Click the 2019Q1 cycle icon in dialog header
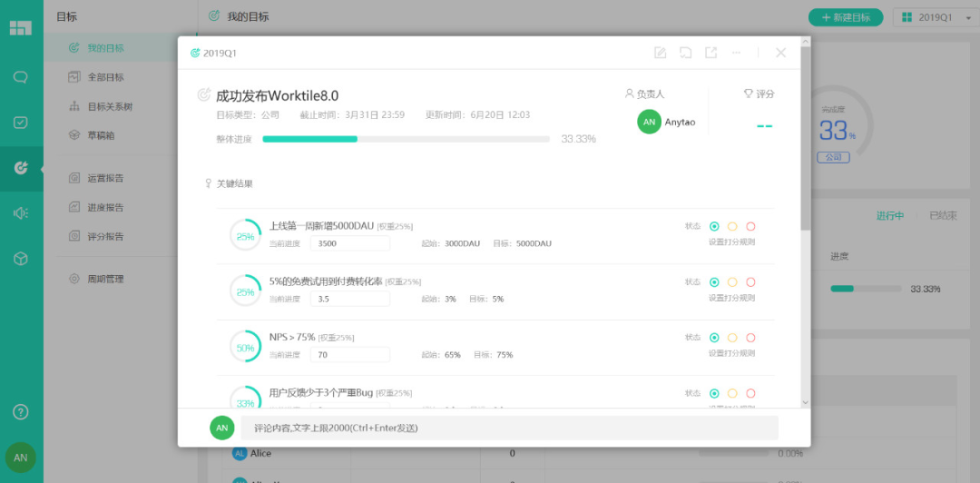This screenshot has width=980, height=483. [195, 54]
